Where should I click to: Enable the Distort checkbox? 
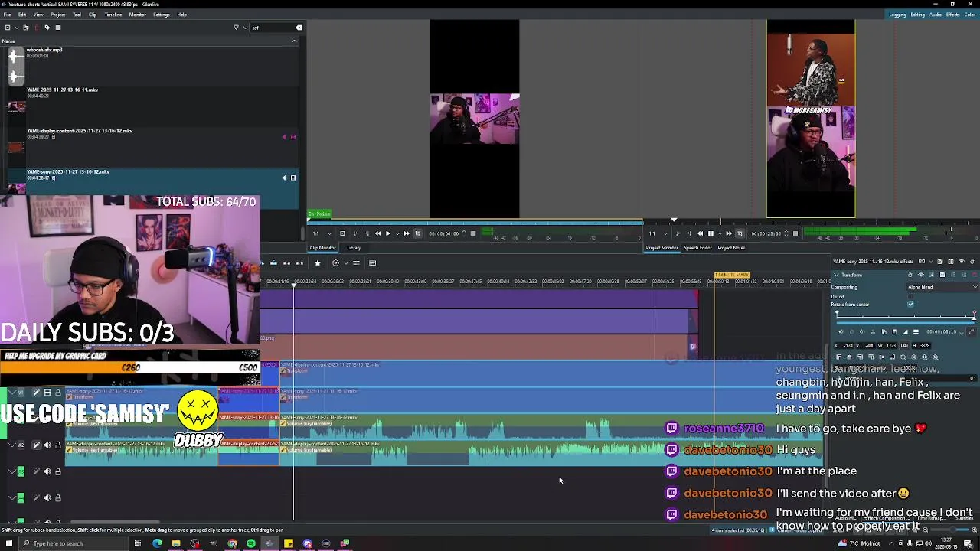(x=910, y=296)
